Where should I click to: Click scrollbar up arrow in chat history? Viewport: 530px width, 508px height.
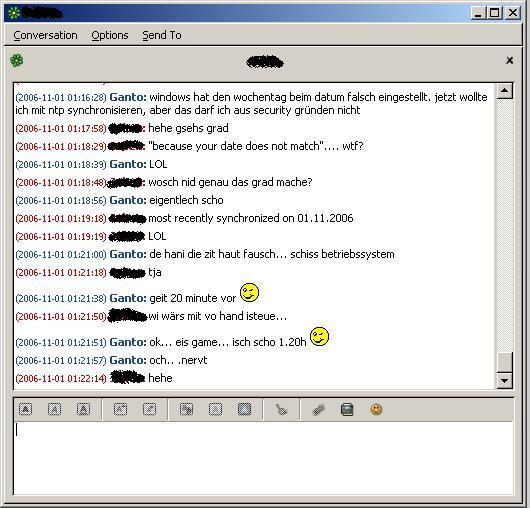(505, 91)
